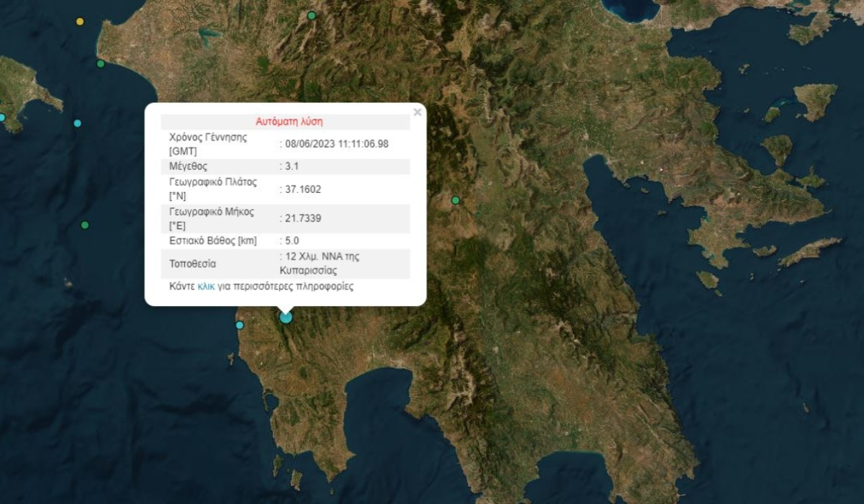Click the 'Τοποθεσία' row label
The height and width of the screenshot is (504, 864).
click(192, 264)
